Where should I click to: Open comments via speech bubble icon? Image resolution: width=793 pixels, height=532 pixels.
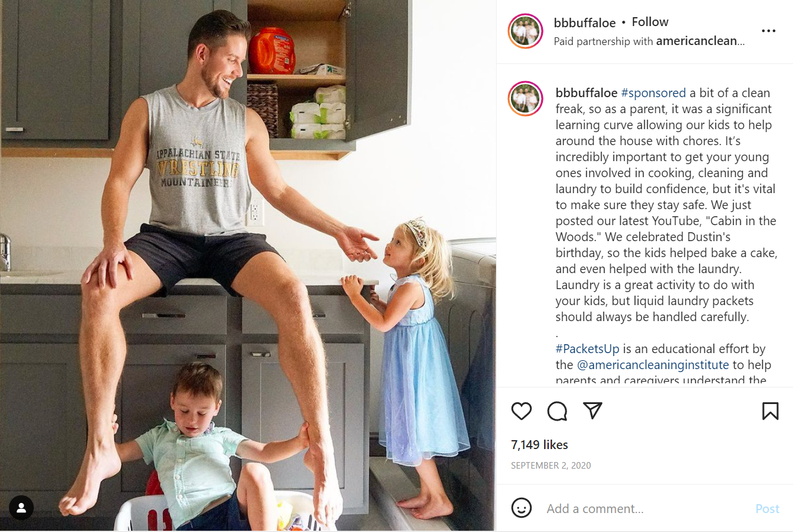[557, 411]
